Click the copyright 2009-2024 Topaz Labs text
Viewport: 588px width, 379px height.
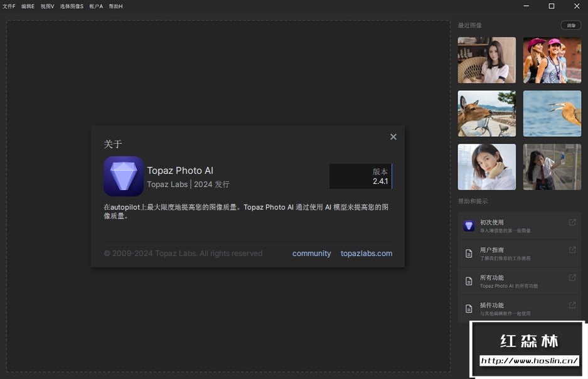coord(183,254)
